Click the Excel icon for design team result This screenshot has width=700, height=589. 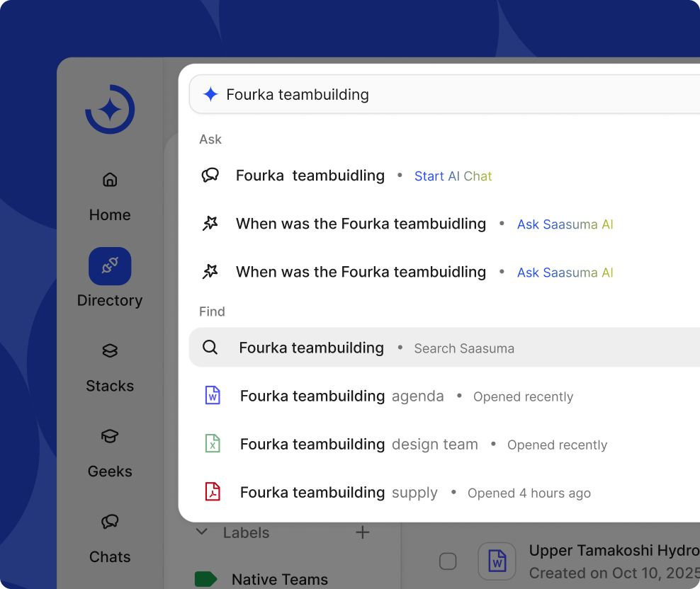pyautogui.click(x=213, y=444)
